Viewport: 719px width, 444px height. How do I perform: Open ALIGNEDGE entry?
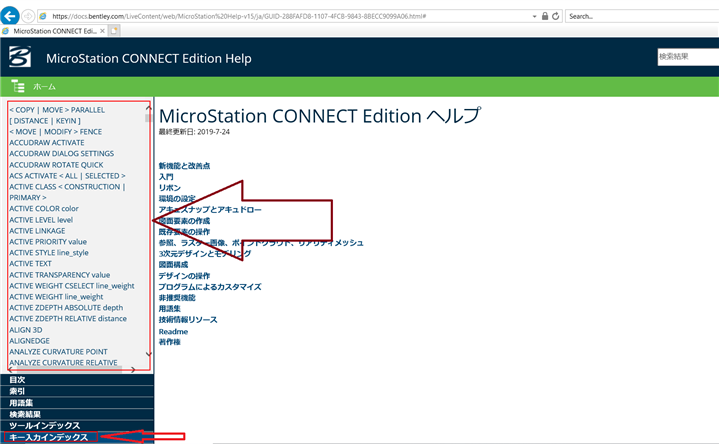pos(29,341)
